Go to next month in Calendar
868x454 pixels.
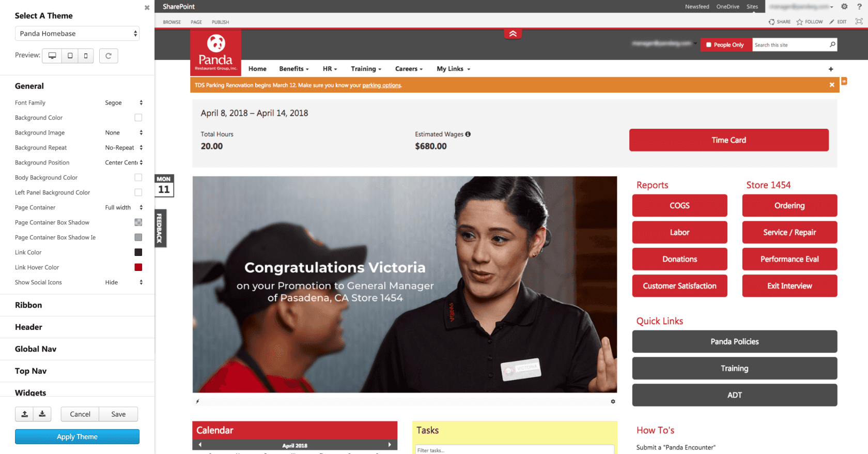(390, 445)
